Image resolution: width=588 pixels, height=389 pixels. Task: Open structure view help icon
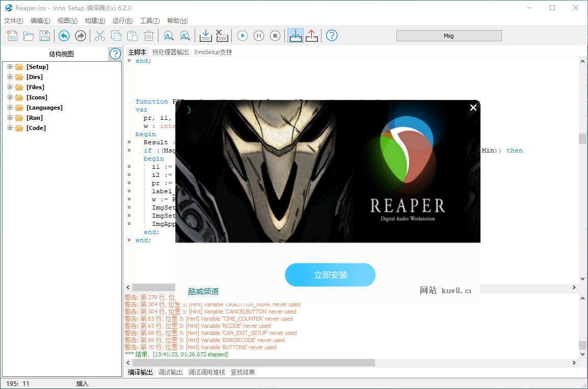coord(115,54)
